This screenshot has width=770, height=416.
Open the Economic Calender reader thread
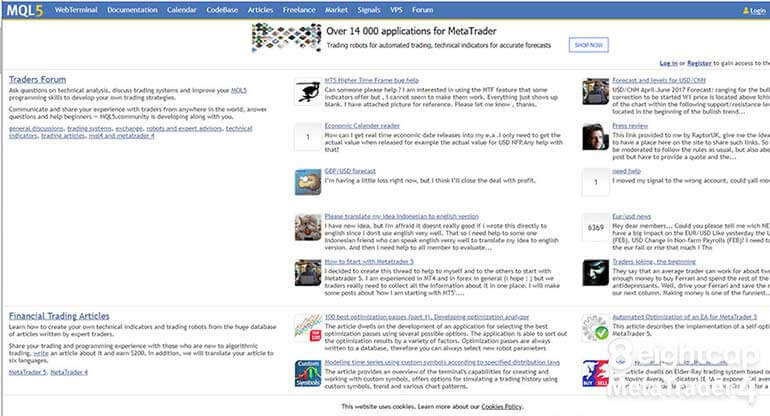pos(362,126)
